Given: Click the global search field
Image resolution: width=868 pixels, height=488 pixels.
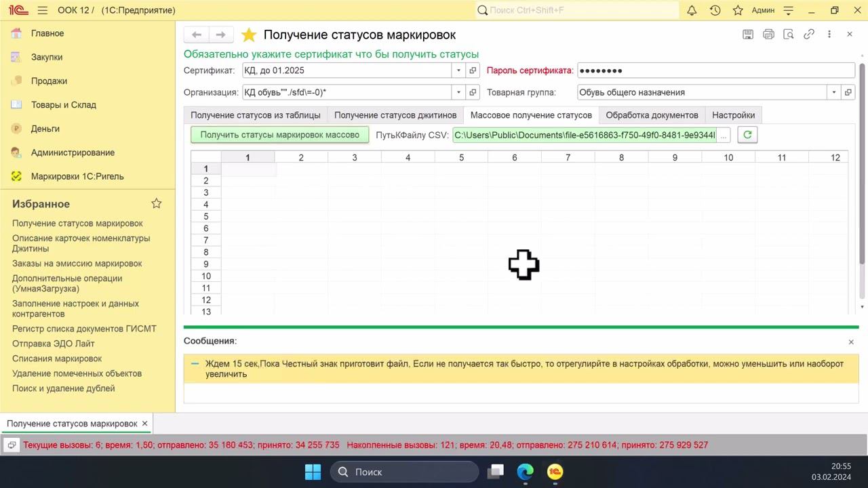Looking at the screenshot, I should tap(576, 10).
